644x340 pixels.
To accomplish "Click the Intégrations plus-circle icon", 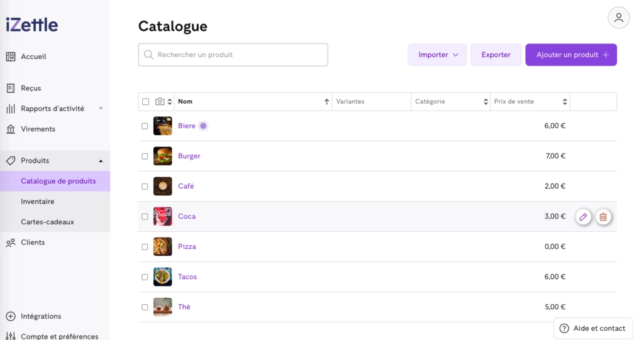I will 11,316.
